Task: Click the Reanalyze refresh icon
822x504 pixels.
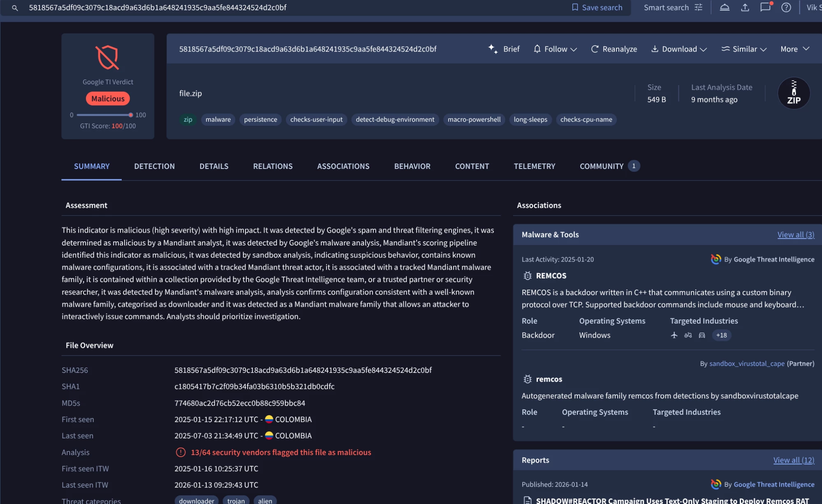Action: [595, 49]
